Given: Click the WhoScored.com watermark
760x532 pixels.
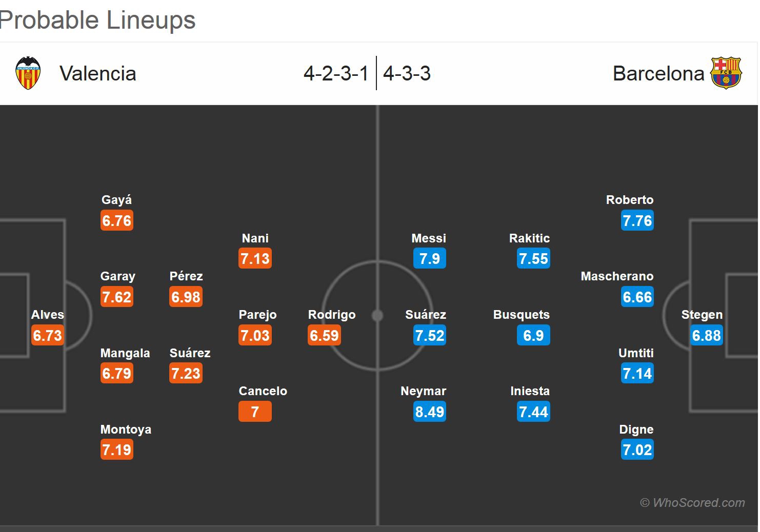Looking at the screenshot, I should click(x=692, y=503).
